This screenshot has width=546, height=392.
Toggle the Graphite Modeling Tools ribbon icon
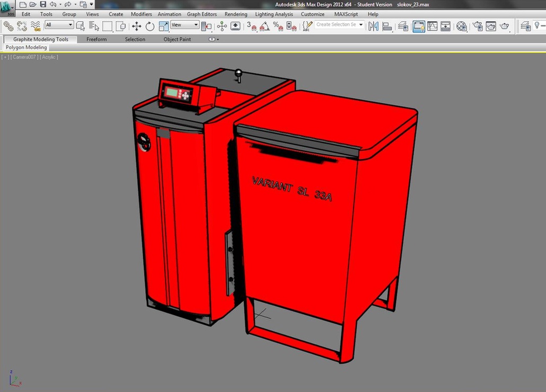[419, 26]
